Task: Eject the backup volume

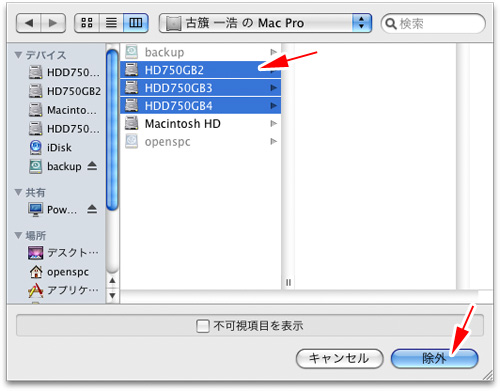Action: click(92, 166)
